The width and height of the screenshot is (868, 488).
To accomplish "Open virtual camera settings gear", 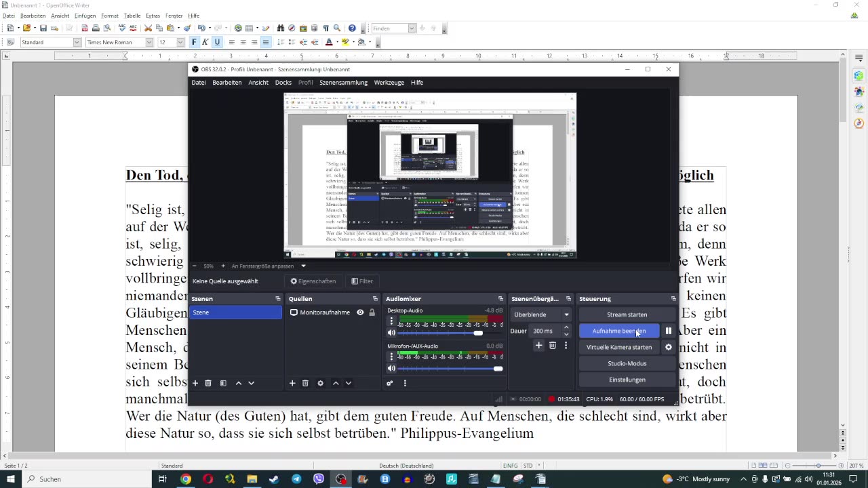I will pos(668,347).
